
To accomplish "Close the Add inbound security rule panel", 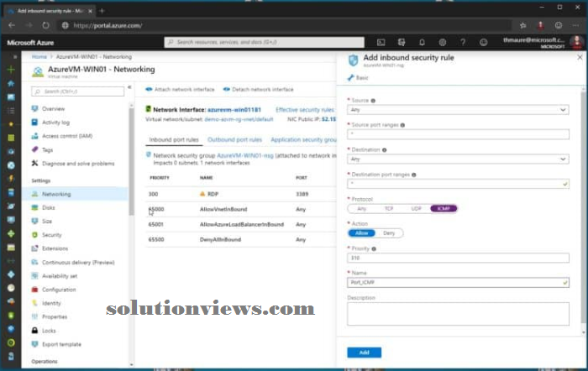I will click(x=580, y=57).
